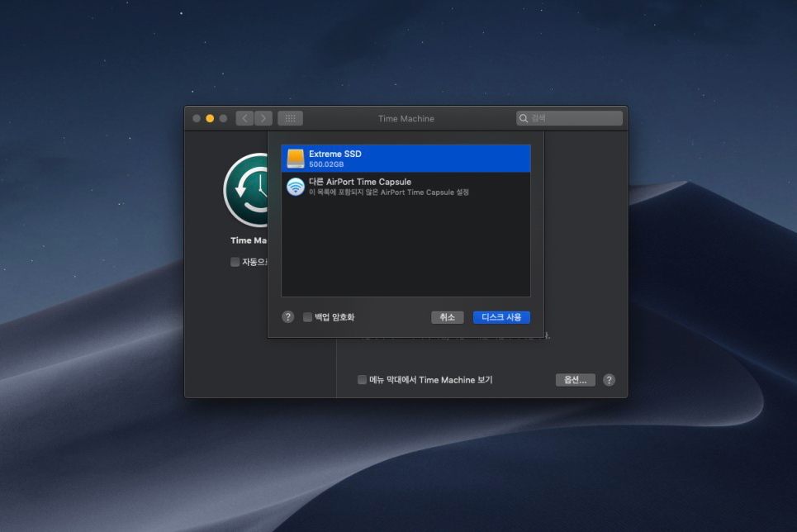Click the magnifying glass in search field
797x532 pixels.
pyautogui.click(x=524, y=118)
